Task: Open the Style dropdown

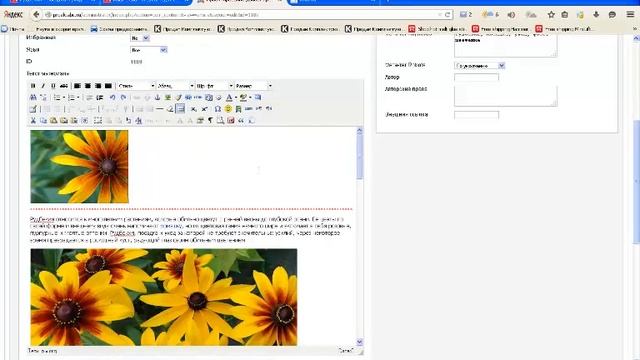Action: pos(136,86)
